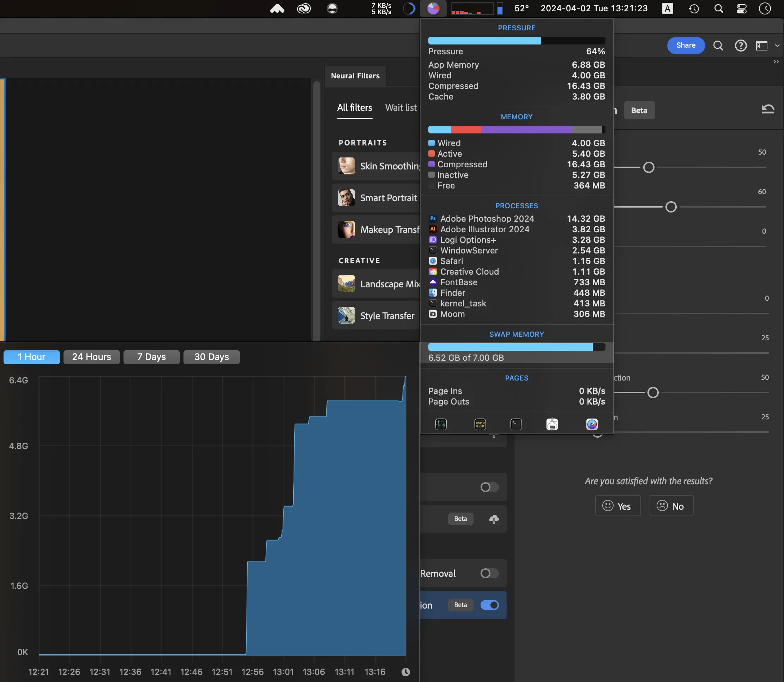This screenshot has width=784, height=682.
Task: Choose the Style Transfer filter
Action: pos(375,316)
